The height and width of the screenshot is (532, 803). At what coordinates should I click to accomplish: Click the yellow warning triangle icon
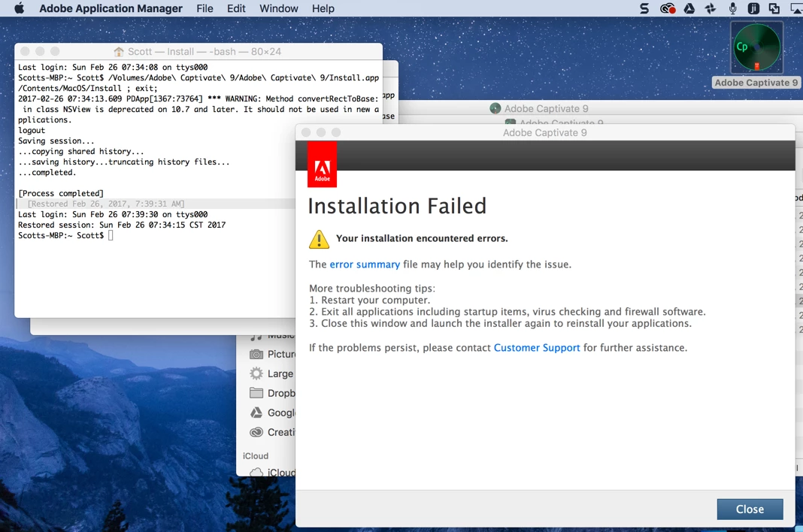(x=319, y=239)
